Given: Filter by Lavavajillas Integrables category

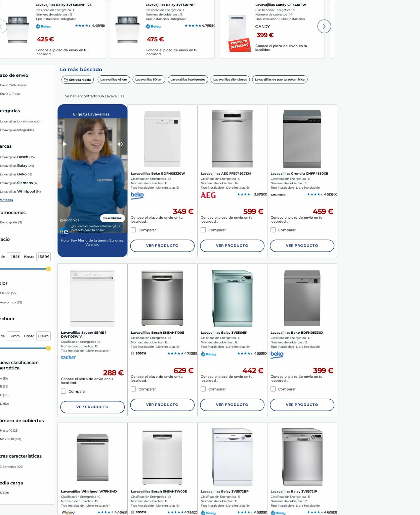Looking at the screenshot, I should click(x=17, y=130).
